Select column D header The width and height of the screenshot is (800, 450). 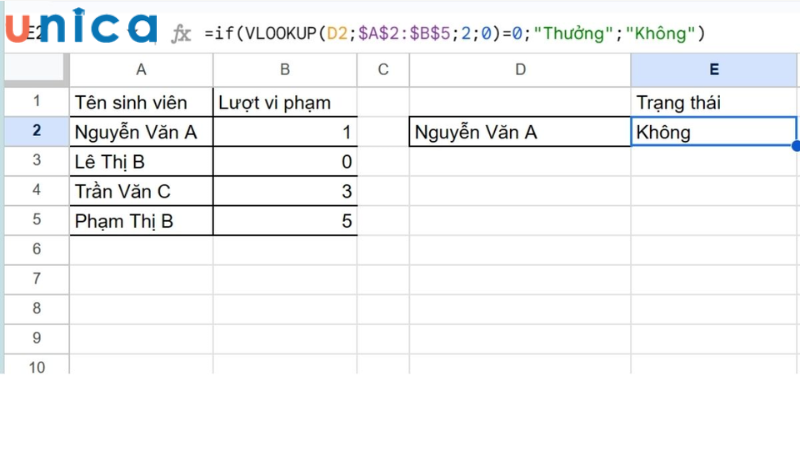pos(520,69)
